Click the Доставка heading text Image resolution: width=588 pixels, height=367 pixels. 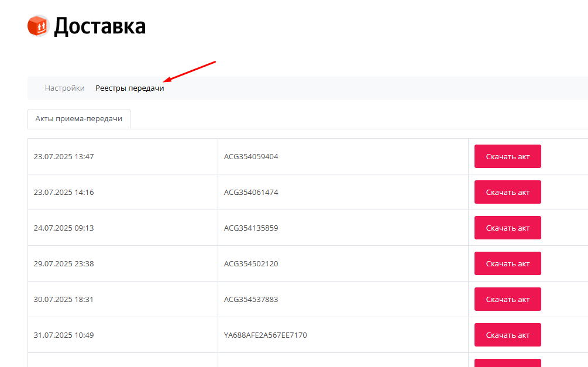(x=99, y=26)
